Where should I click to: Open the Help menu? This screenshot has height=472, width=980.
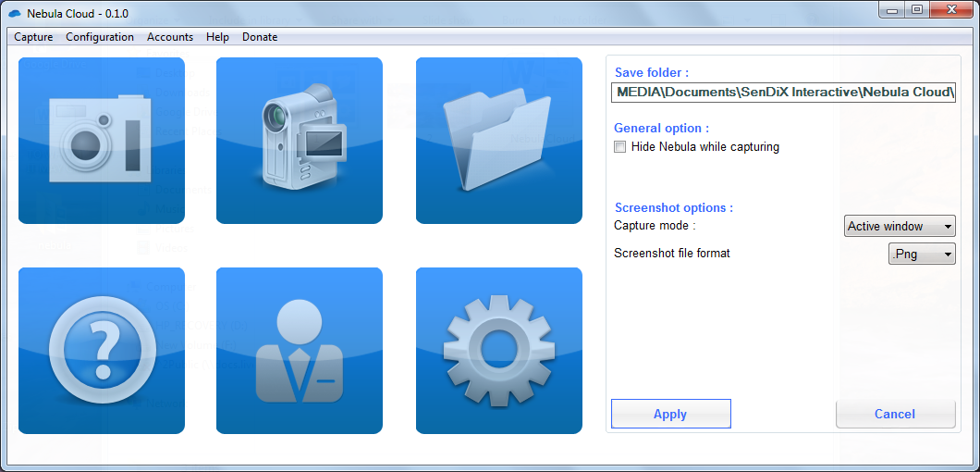[x=217, y=37]
